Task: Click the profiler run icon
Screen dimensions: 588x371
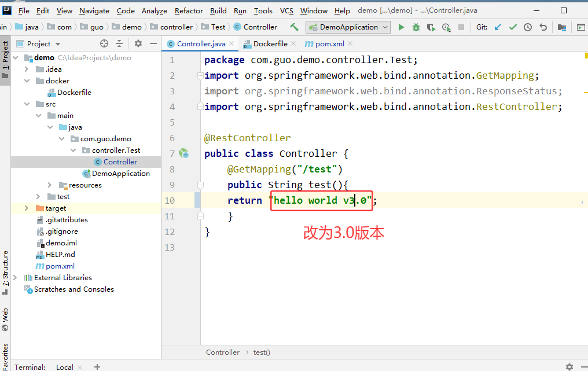Action: (446, 27)
